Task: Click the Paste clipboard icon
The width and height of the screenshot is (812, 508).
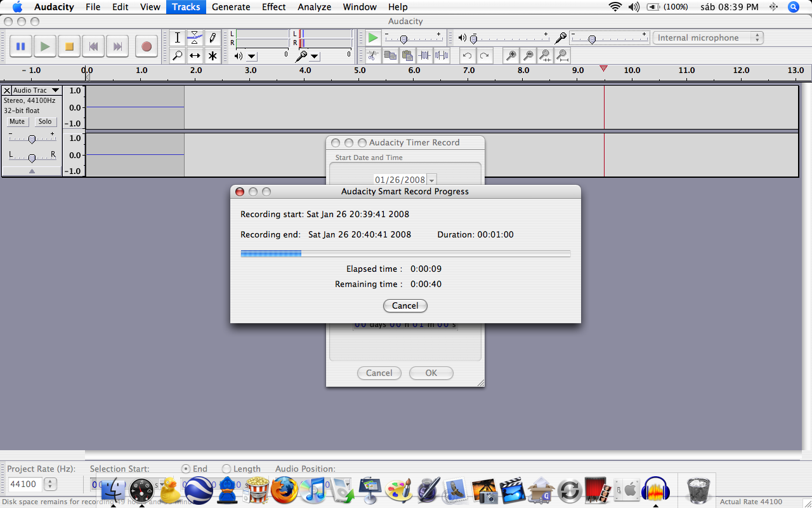Action: click(407, 56)
